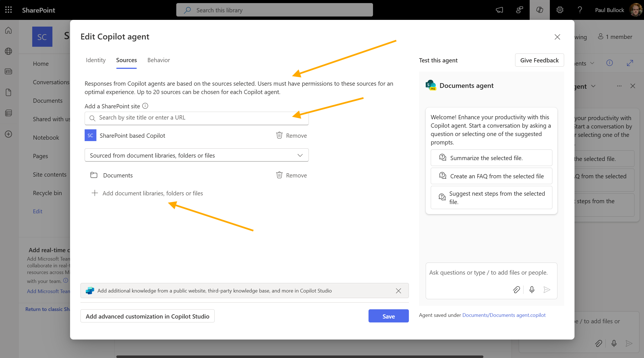644x358 pixels.
Task: Select the Home icon in the left rail
Action: [x=8, y=30]
